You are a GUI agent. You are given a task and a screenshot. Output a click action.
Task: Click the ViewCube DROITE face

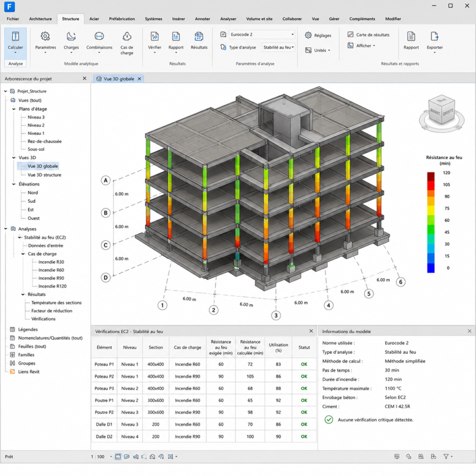click(448, 112)
